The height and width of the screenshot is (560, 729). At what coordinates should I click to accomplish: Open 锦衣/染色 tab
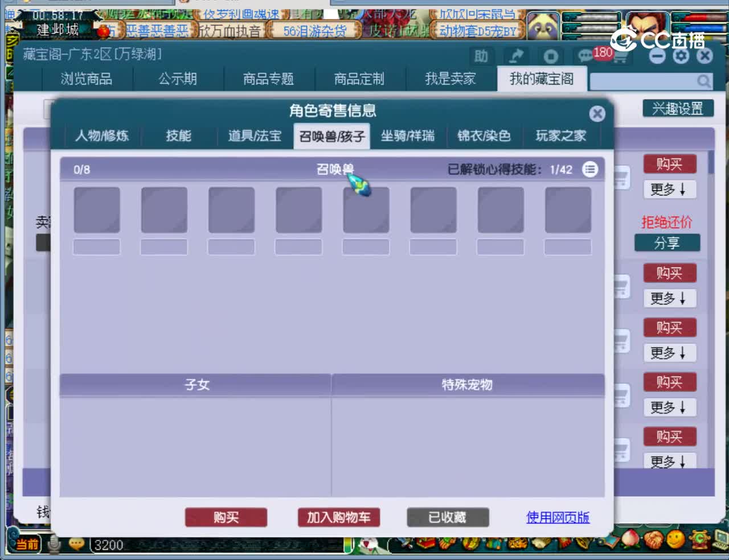484,136
